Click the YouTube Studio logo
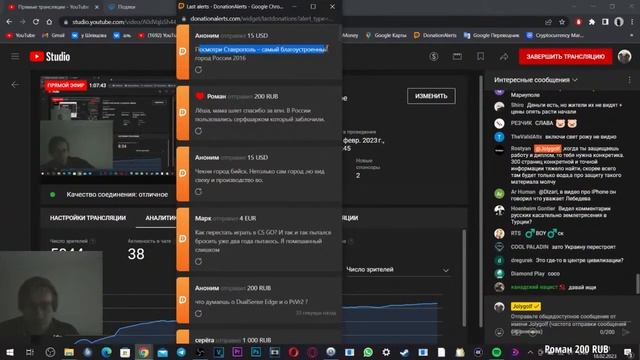 click(x=50, y=56)
